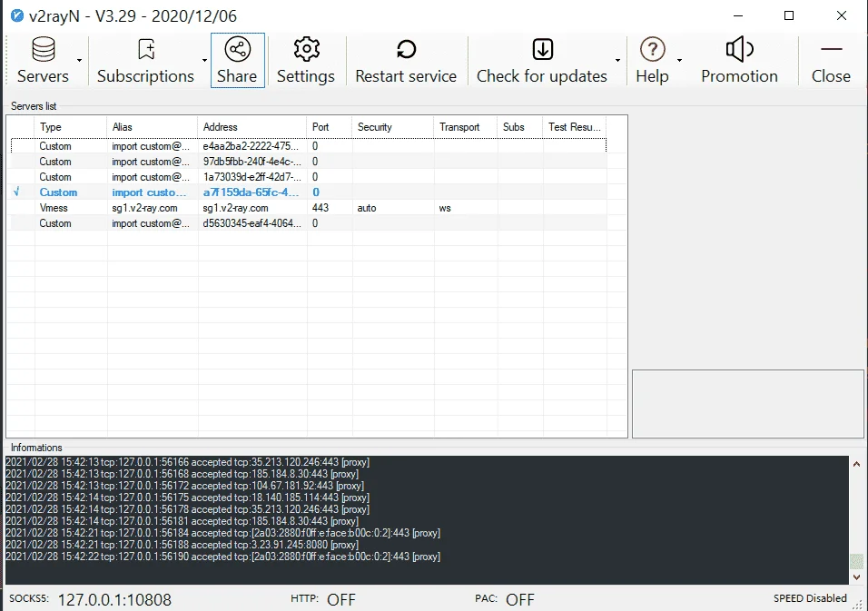Click the Promotion speaker button
Viewport: 868px width, 611px height.
(740, 60)
